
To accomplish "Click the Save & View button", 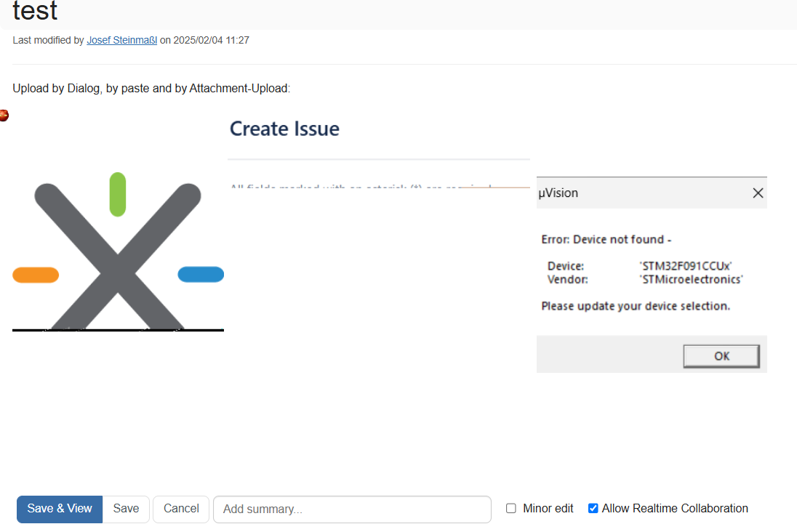I will (60, 509).
